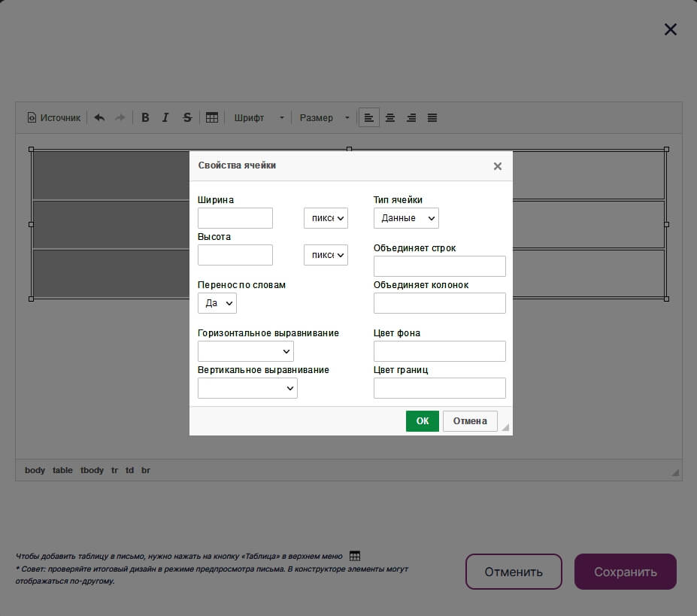Insert a table via toolbar icon

(212, 118)
